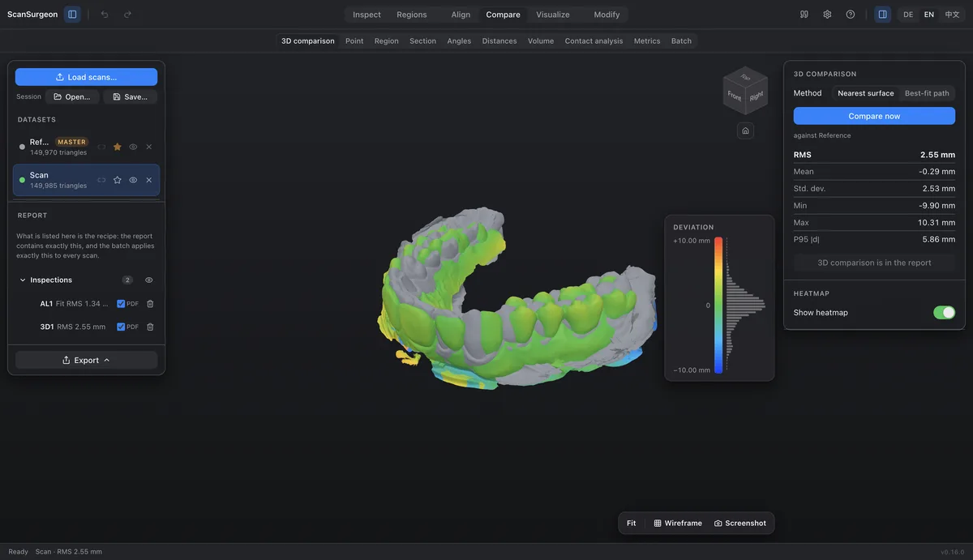This screenshot has height=560, width=973.
Task: Select the Scan dataset row
Action: [x=86, y=180]
